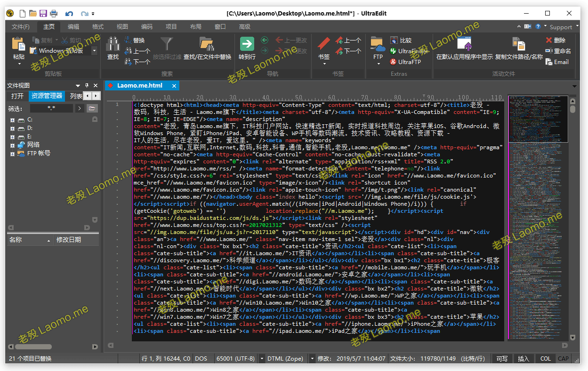Image resolution: width=588 pixels, height=371 pixels.
Task: Click the 比较 (Compare) icon
Action: [x=401, y=40]
